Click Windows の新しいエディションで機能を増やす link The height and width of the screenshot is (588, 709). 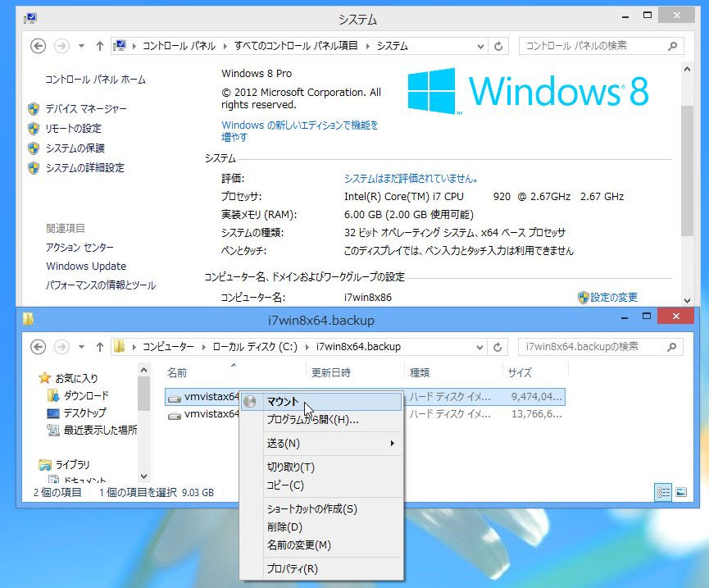point(299,130)
